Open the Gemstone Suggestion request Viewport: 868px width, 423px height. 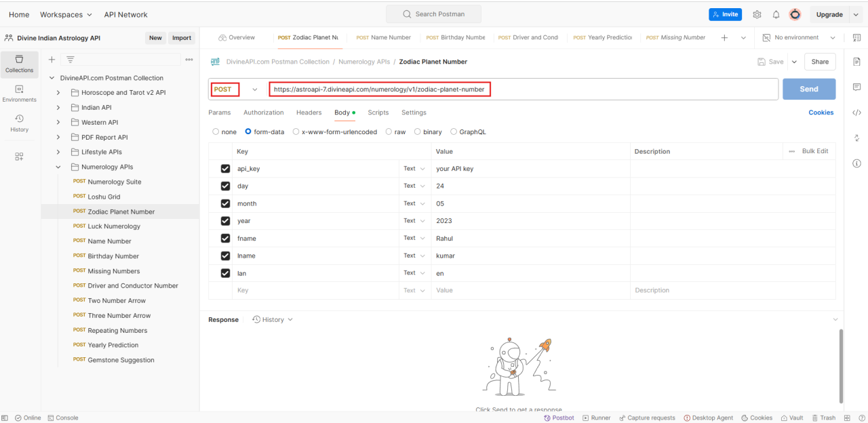[x=121, y=360]
